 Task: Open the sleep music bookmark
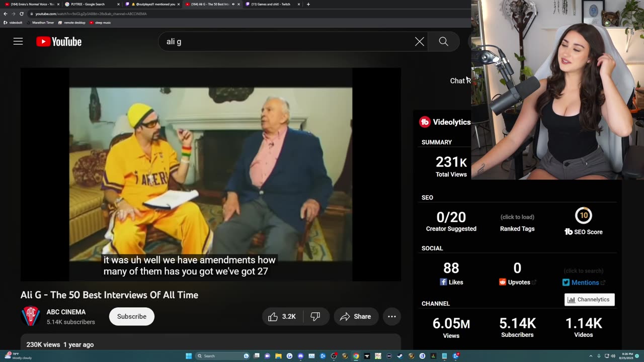coord(101,23)
